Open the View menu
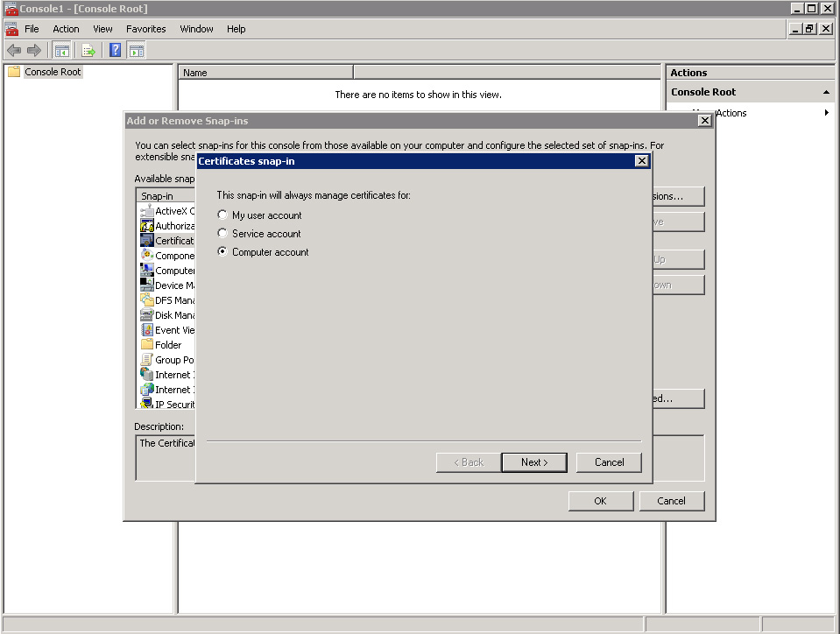This screenshot has width=840, height=634. click(x=102, y=29)
